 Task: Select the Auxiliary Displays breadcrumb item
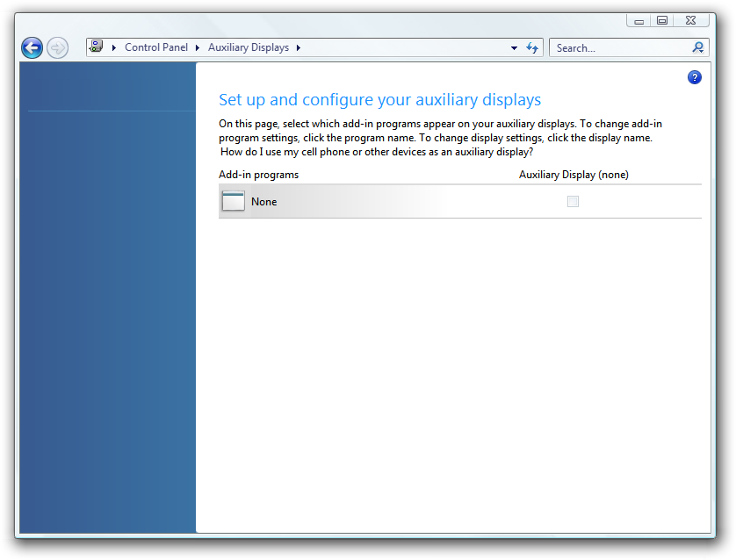[x=248, y=48]
